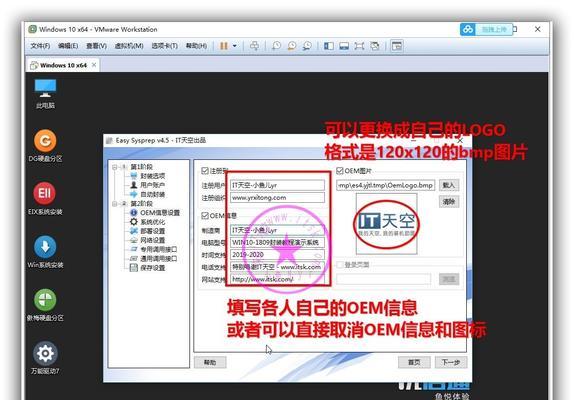Take a snapshot with the first clock icon

pyautogui.click(x=276, y=46)
